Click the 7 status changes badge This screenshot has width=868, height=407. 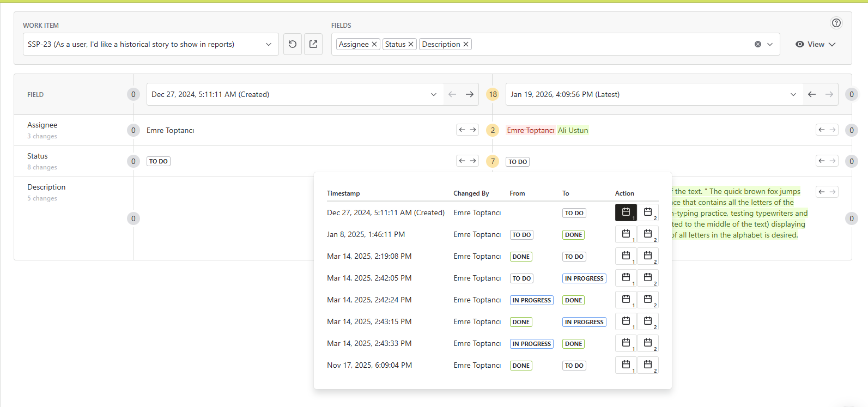493,161
